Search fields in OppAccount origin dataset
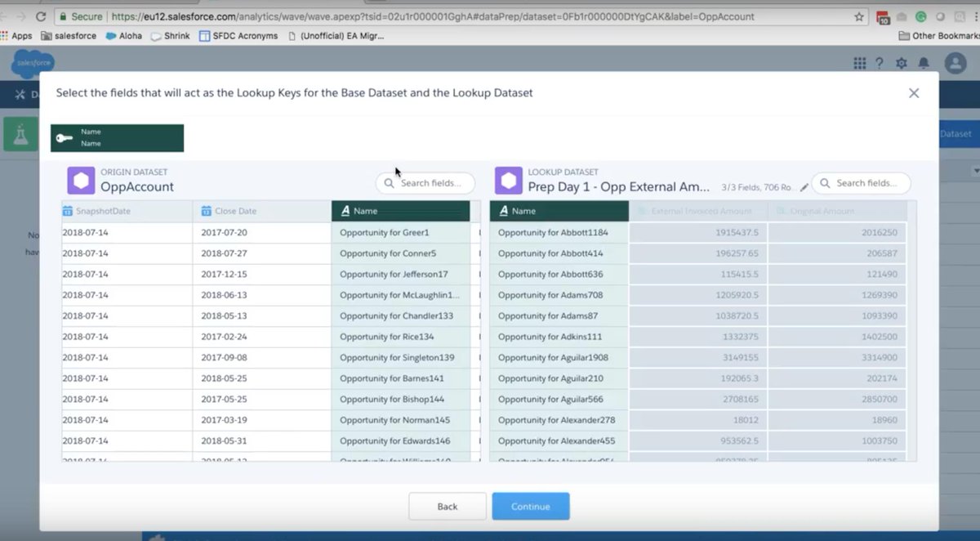Screen dimensions: 980x541 point(425,183)
